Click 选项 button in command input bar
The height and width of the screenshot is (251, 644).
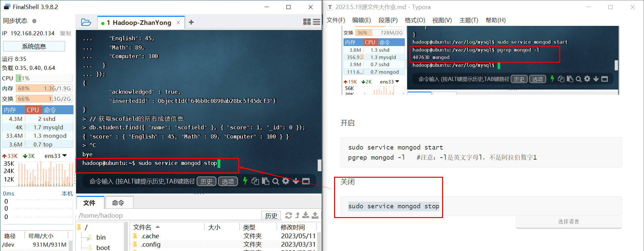tap(228, 181)
